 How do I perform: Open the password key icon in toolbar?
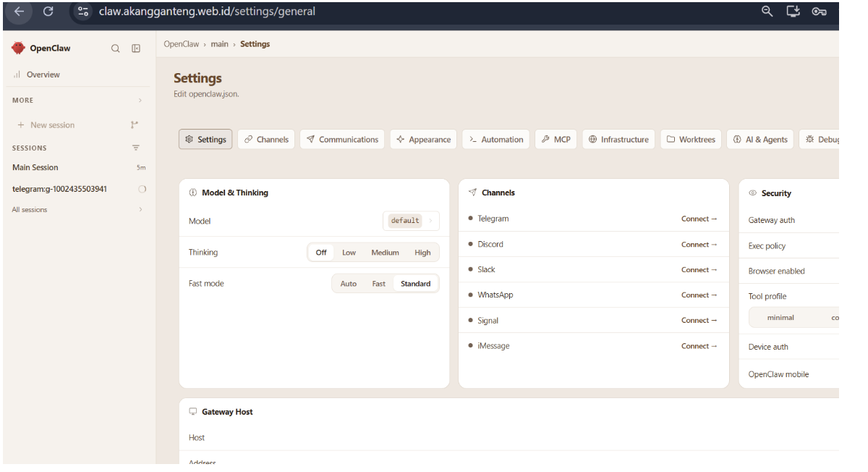(819, 11)
